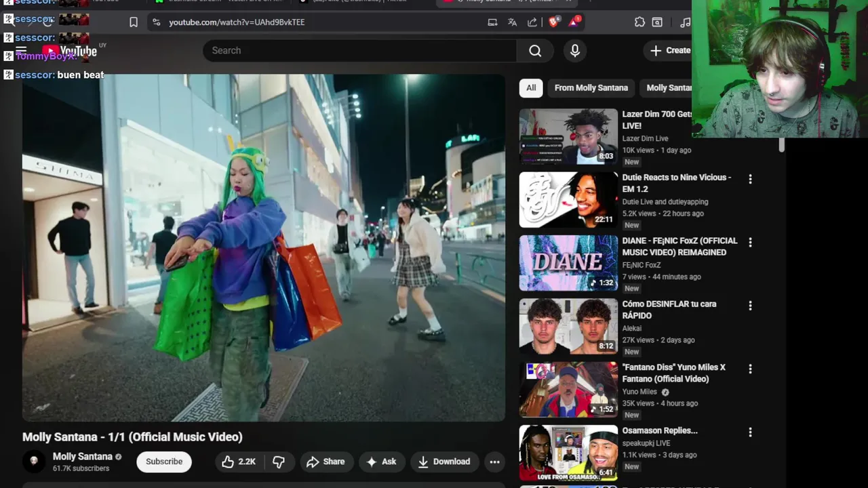868x488 pixels.
Task: Open options menu for Osamason Replies video
Action: [750, 432]
